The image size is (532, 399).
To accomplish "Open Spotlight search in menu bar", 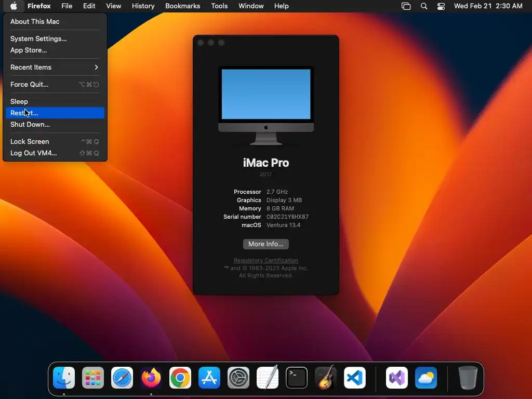I will 424,6.
